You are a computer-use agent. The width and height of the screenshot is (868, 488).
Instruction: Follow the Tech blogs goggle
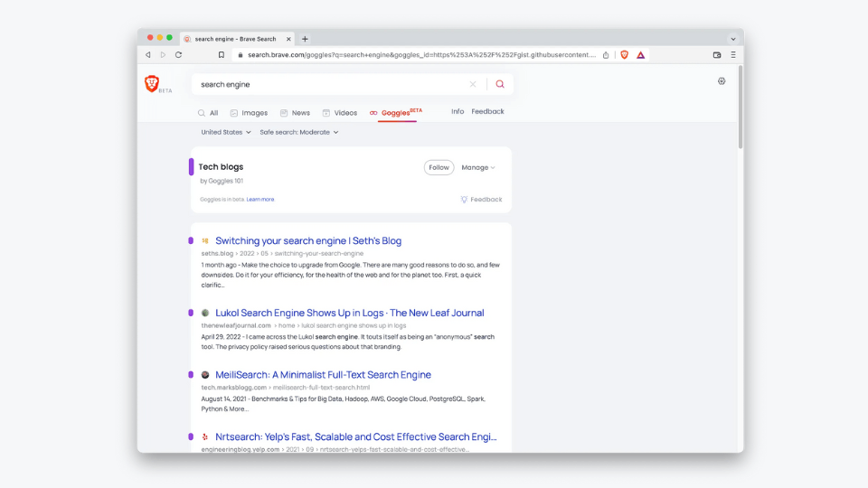(x=439, y=167)
